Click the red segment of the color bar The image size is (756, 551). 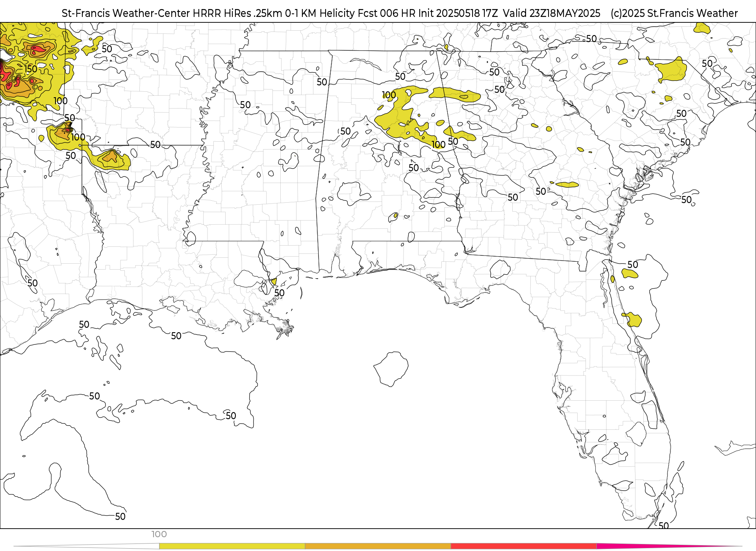coord(524,546)
